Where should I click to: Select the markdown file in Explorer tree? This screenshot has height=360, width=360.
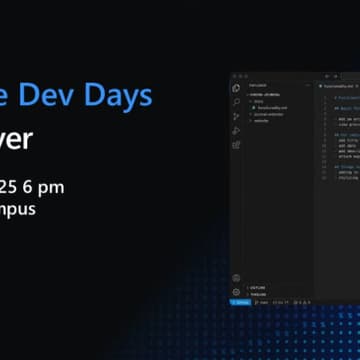pyautogui.click(x=269, y=108)
